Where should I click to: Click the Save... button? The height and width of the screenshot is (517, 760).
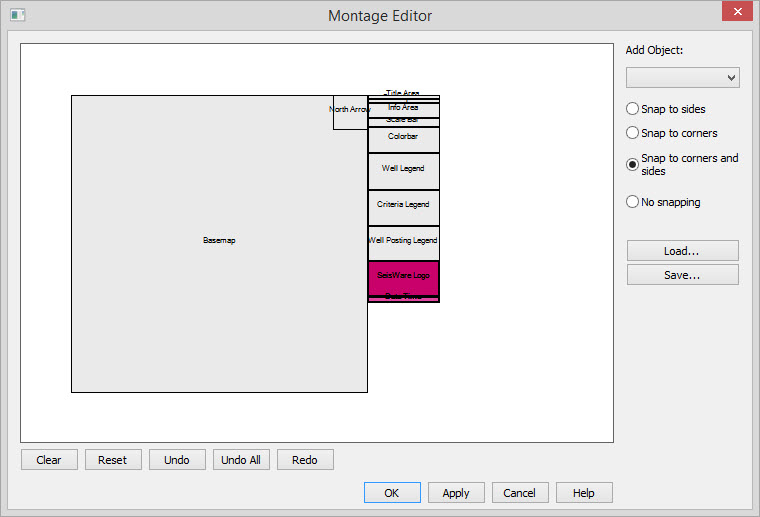pos(682,275)
